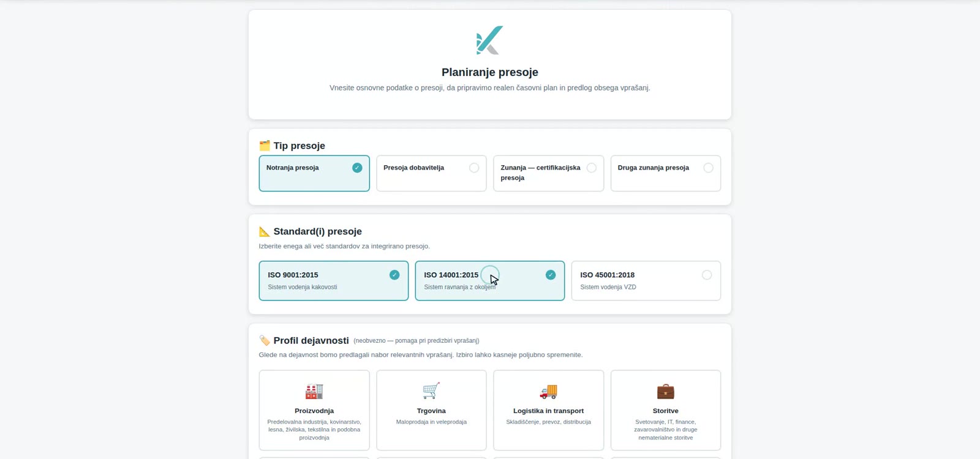Viewport: 980px width, 459px height.
Task: Select Druga zunanja presoja radio option
Action: click(708, 168)
